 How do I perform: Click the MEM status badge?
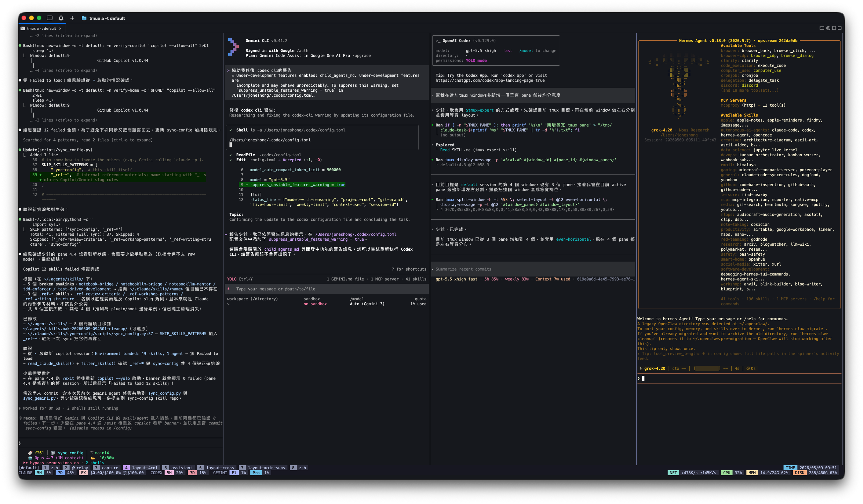752,473
